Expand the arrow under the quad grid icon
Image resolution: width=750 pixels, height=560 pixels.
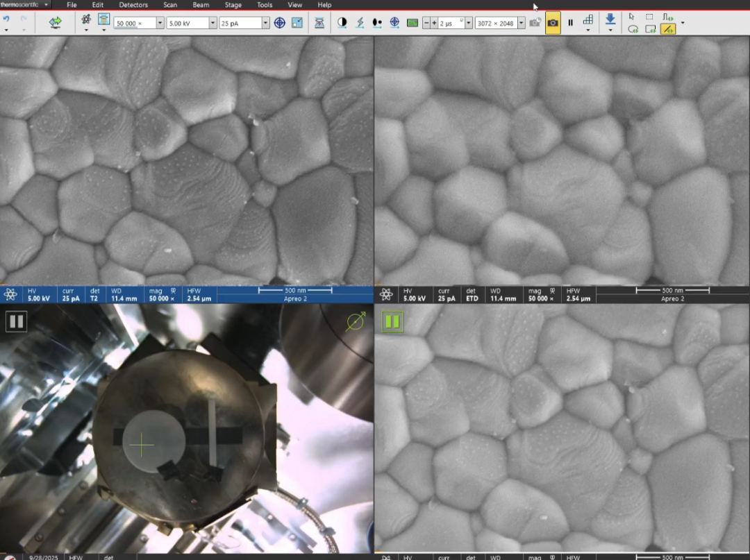point(588,30)
